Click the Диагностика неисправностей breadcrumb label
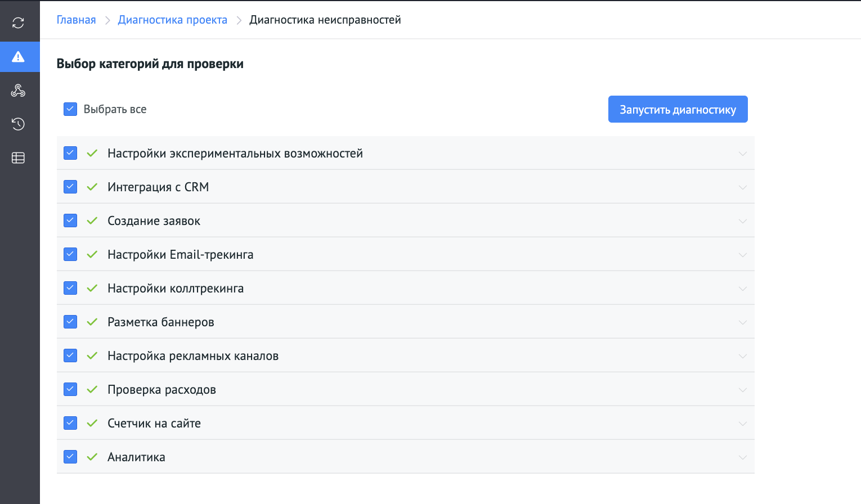Screen dimensions: 861x504 tap(325, 19)
